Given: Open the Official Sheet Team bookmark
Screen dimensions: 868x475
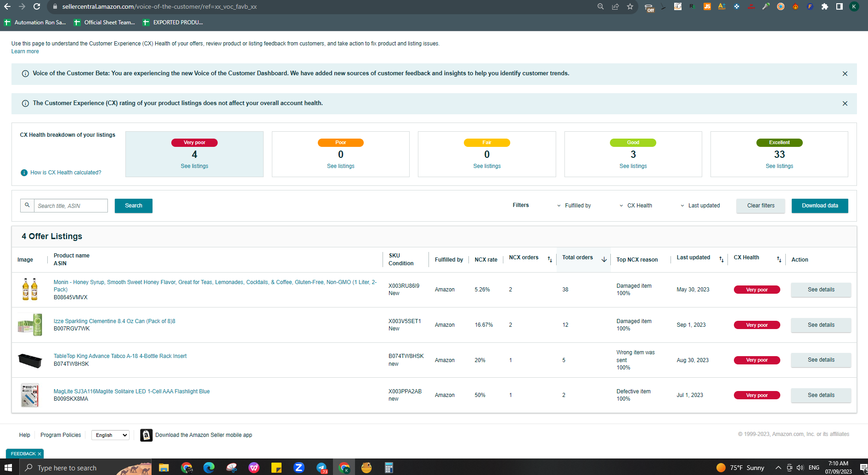Looking at the screenshot, I should (x=104, y=22).
